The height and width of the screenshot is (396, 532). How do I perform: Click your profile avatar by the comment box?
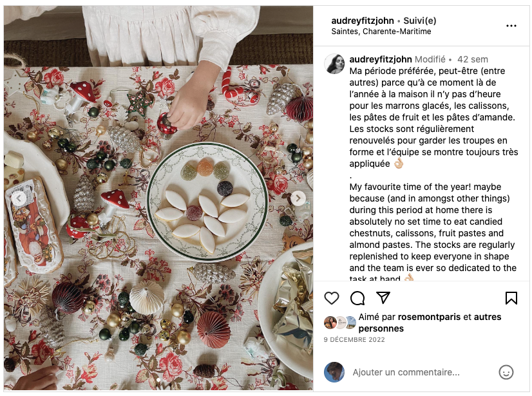click(334, 372)
